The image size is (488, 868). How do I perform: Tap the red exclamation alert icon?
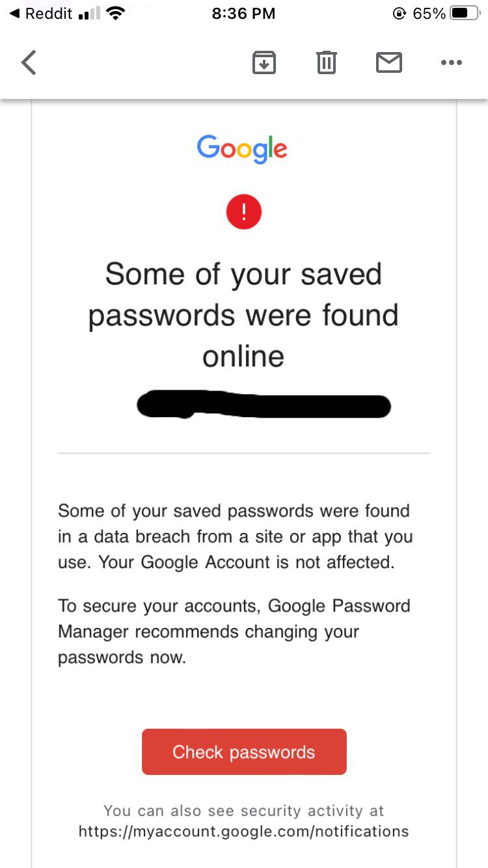(x=244, y=211)
